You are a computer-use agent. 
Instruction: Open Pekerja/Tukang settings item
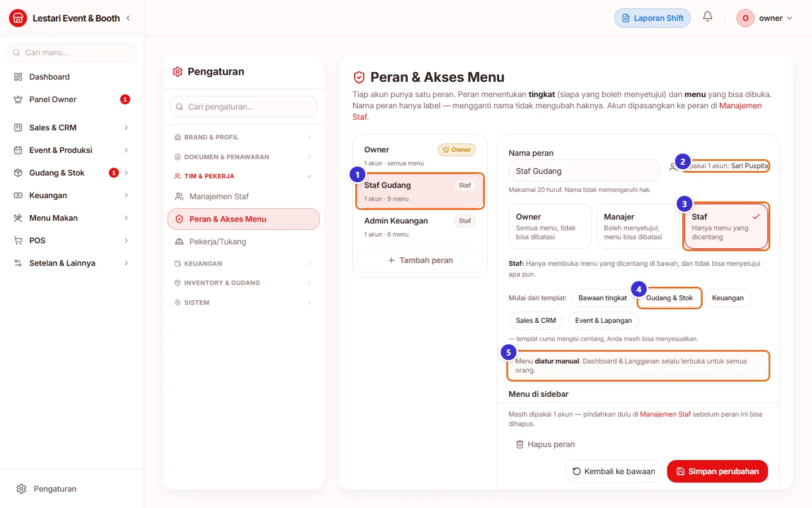244,242
